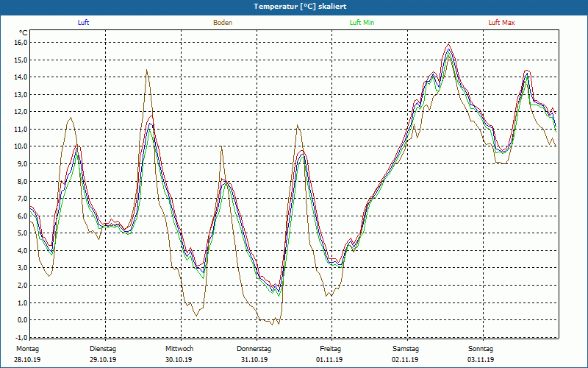Click the 31.10.19 date label

coord(254,360)
